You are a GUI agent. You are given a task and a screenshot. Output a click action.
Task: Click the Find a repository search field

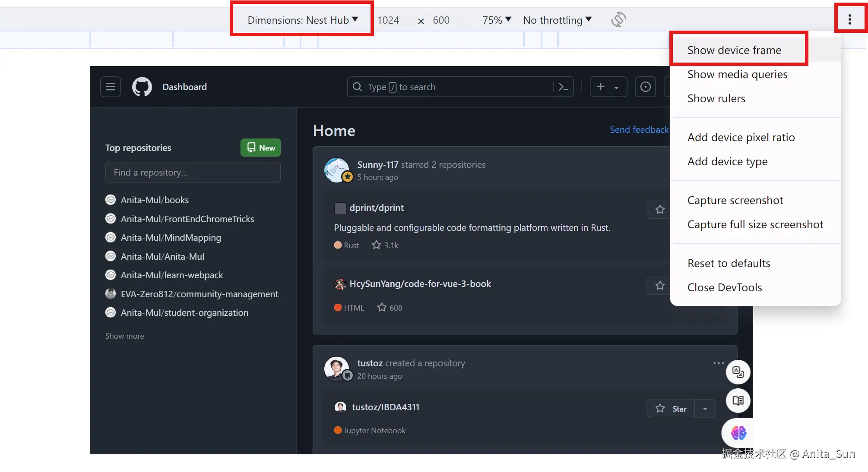(x=193, y=172)
